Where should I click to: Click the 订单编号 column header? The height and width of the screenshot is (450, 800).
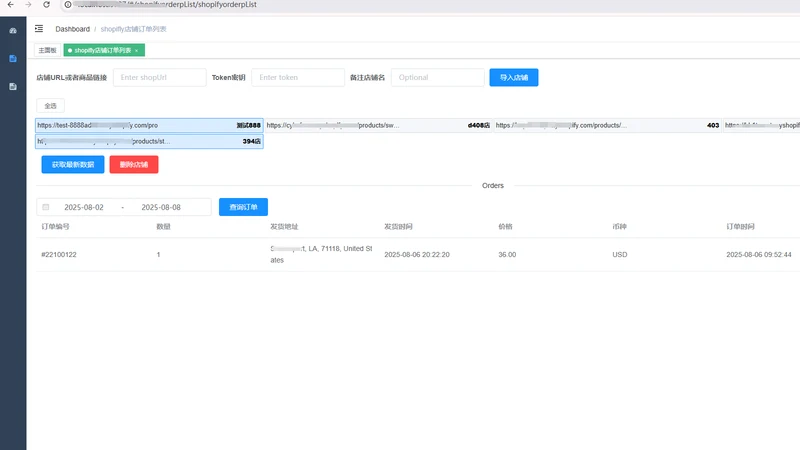tap(55, 227)
